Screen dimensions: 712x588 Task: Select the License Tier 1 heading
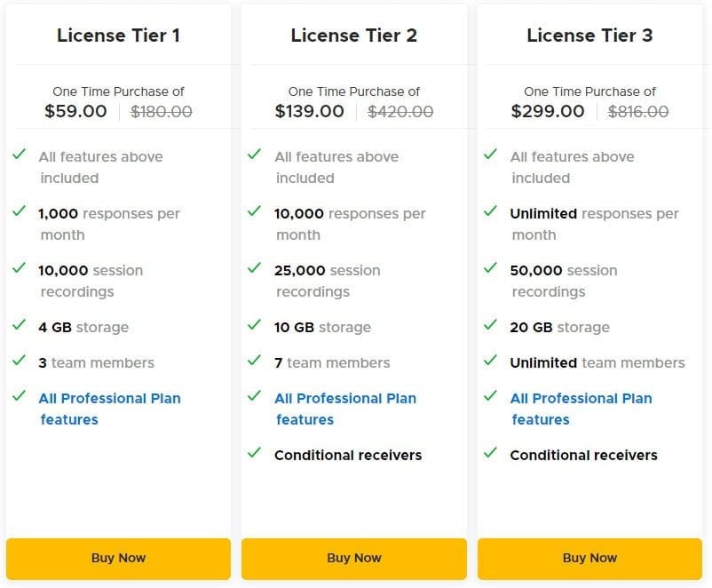[118, 36]
